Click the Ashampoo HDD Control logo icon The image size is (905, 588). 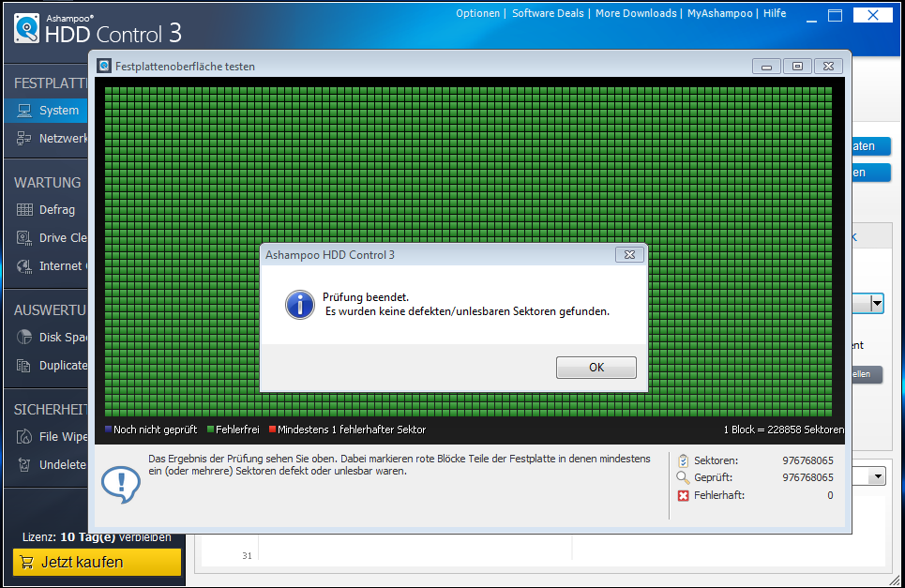click(26, 28)
